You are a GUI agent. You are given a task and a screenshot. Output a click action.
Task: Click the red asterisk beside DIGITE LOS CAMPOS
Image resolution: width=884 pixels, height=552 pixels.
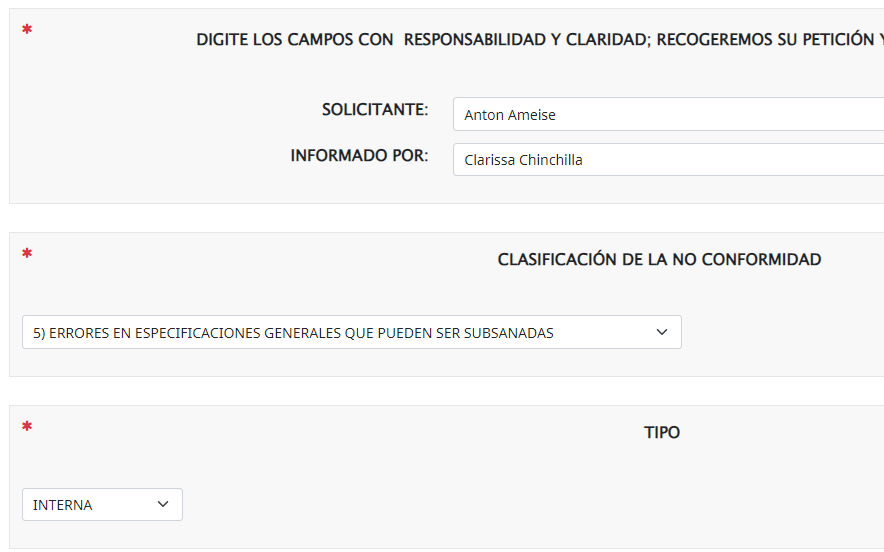(x=27, y=30)
